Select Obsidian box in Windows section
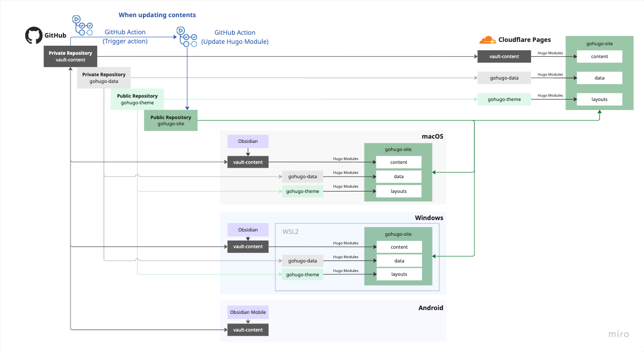 tap(248, 230)
